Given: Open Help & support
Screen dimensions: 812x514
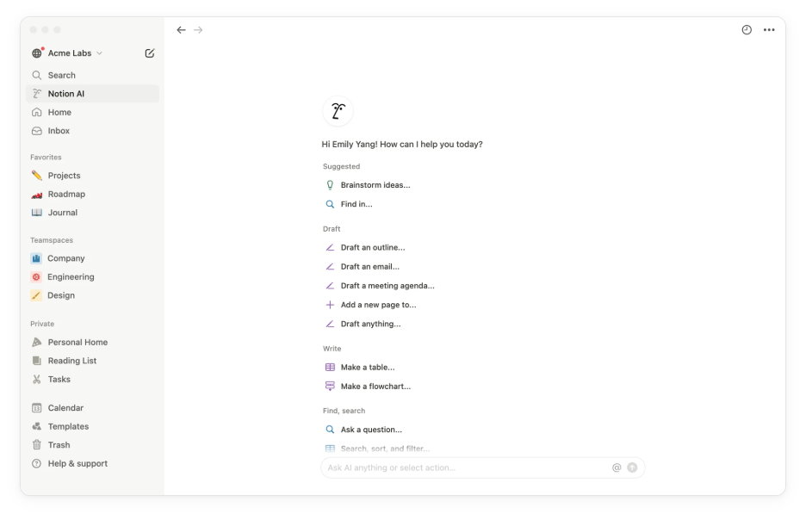Looking at the screenshot, I should coord(92,464).
